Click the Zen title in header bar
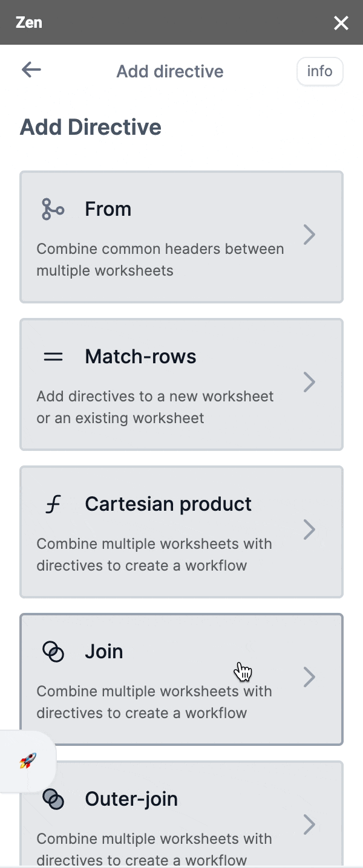 29,23
